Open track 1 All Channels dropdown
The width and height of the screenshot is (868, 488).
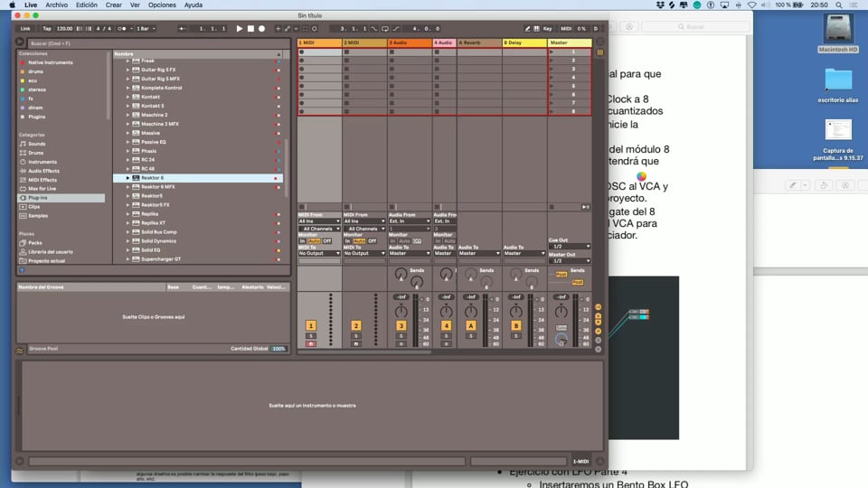coord(319,229)
